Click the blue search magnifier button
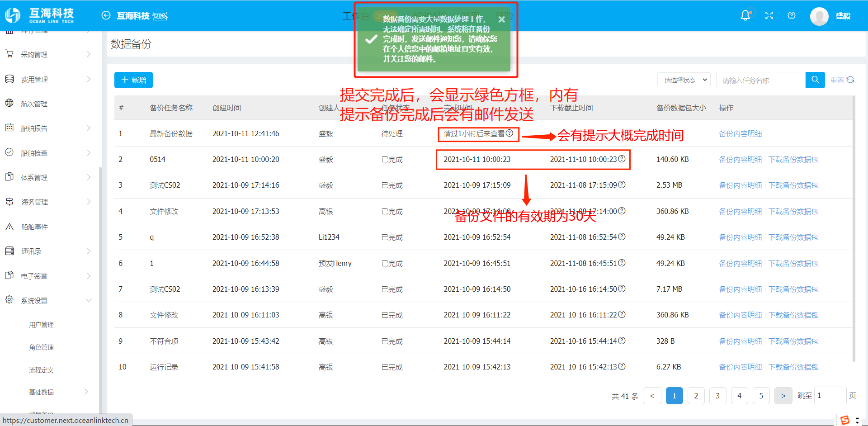868x426 pixels. point(815,80)
